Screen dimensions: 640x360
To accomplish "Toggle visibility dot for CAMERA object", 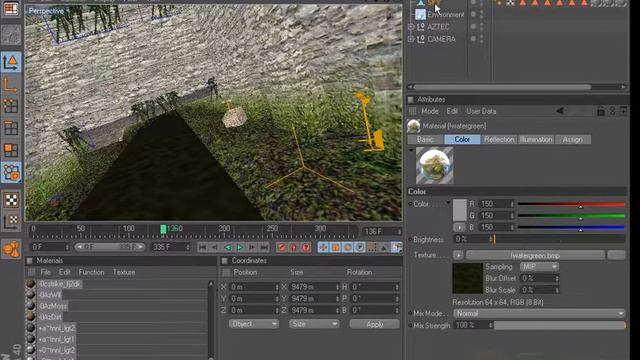I will (473, 39).
